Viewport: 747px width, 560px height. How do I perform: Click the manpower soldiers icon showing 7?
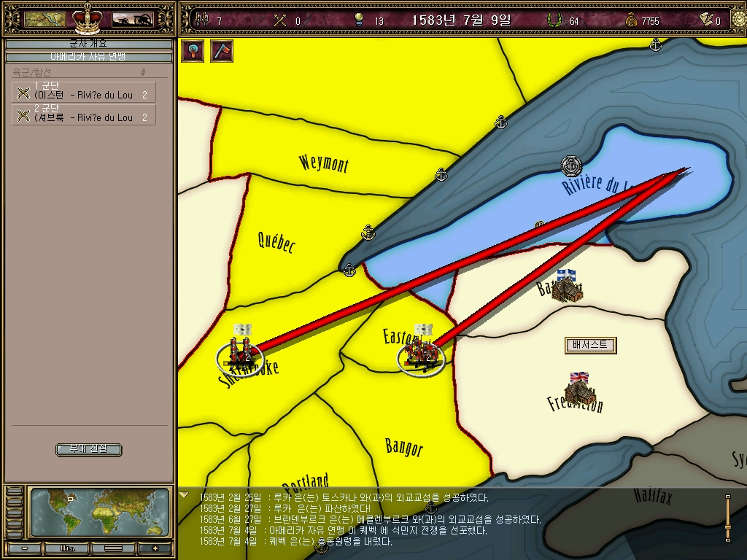click(x=203, y=20)
